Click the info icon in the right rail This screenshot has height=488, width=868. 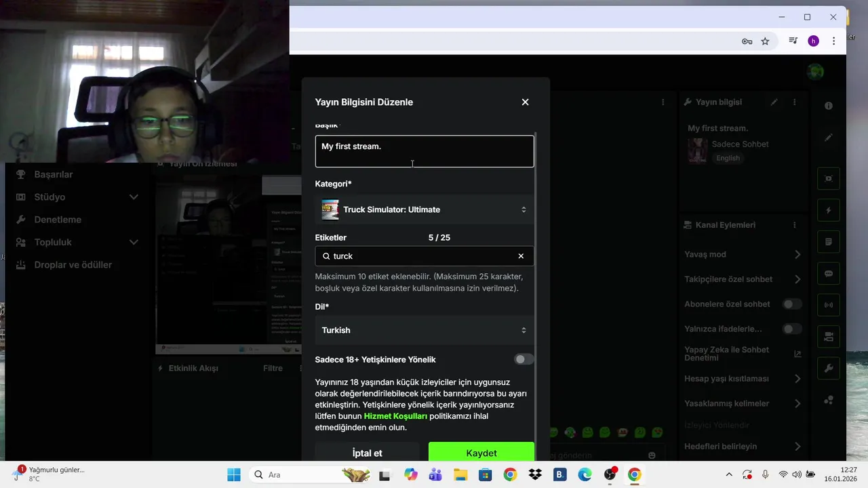[829, 106]
